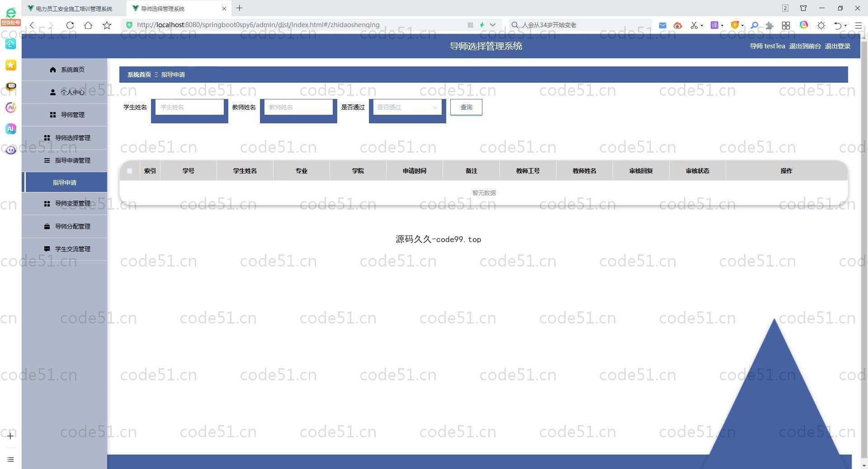Open the browser home page icon
Viewport: 868px width, 469px height.
pos(88,25)
